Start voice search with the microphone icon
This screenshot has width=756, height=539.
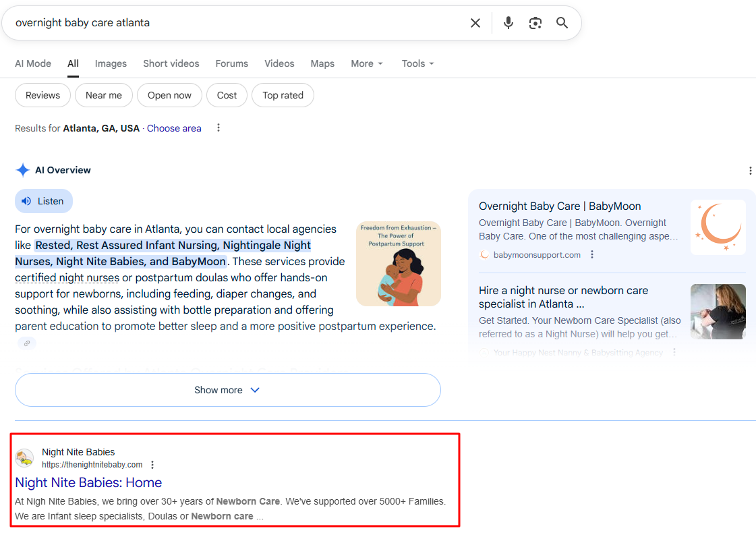pos(508,23)
